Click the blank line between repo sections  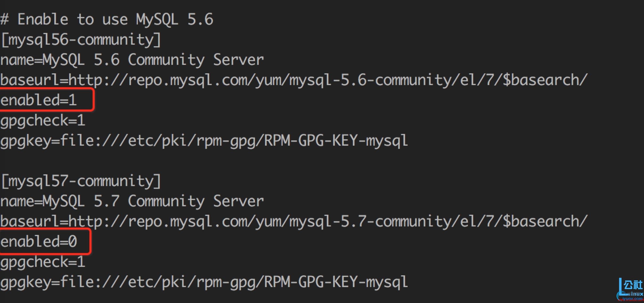pyautogui.click(x=322, y=161)
